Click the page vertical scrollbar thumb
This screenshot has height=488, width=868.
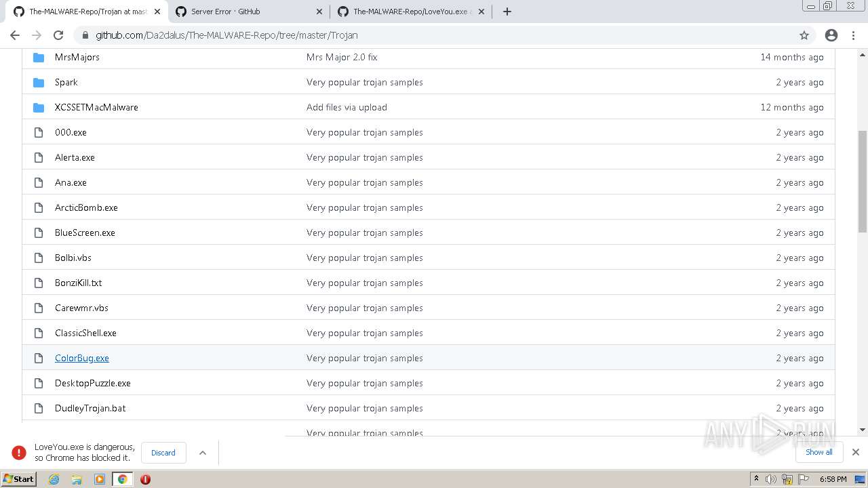pos(863,180)
